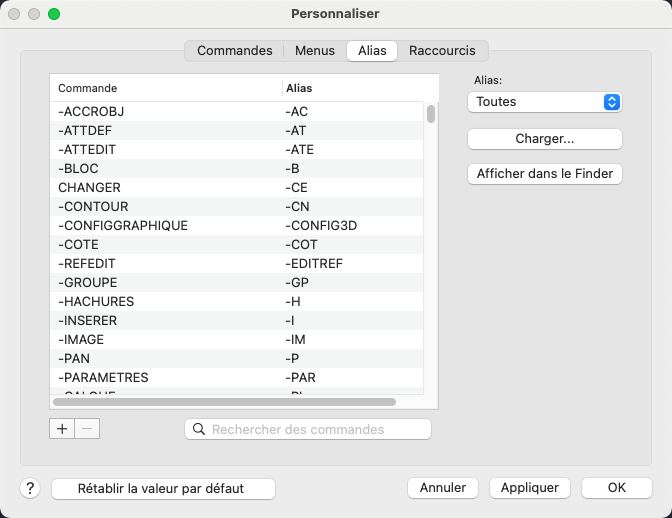672x518 pixels.
Task: Click the horizontal scrollbar under the list
Action: tap(225, 402)
